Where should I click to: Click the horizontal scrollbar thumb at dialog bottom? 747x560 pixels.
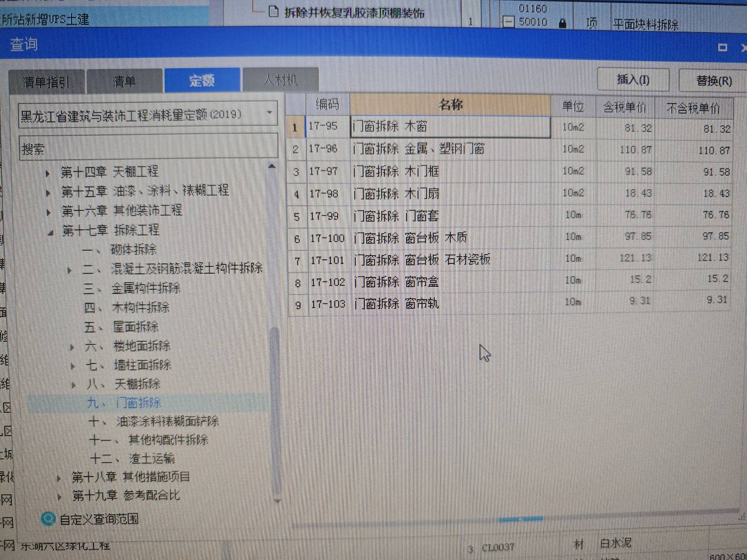[x=520, y=519]
